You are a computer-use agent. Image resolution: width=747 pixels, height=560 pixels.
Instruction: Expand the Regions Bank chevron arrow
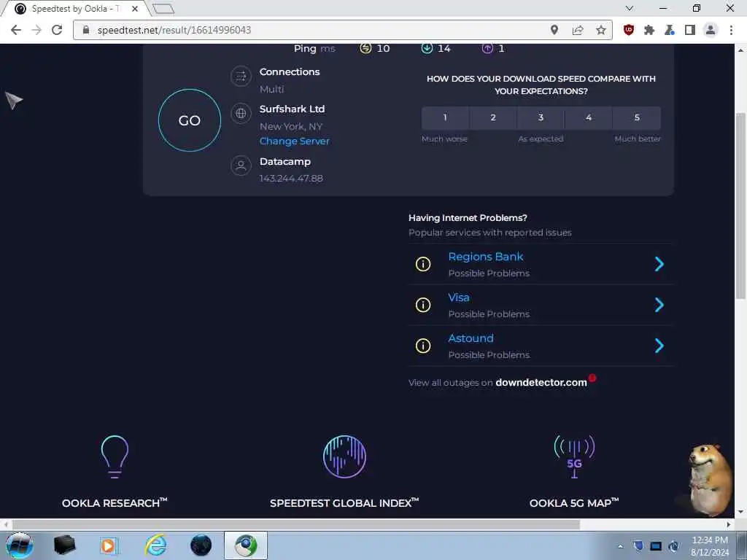pos(659,264)
